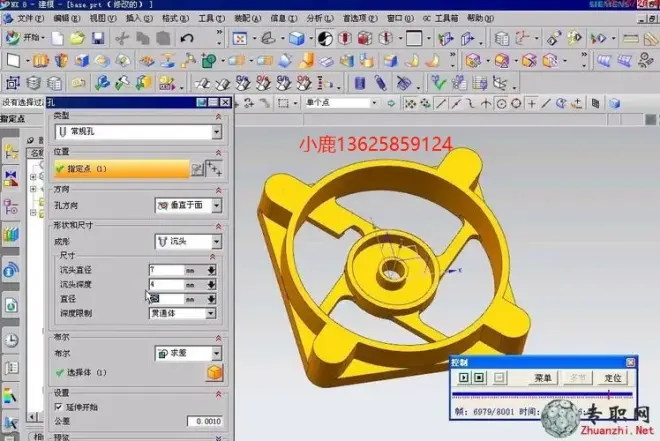The height and width of the screenshot is (441, 660).
Task: Click the Undo arrow in the top toolbar
Action: pyautogui.click(x=187, y=38)
